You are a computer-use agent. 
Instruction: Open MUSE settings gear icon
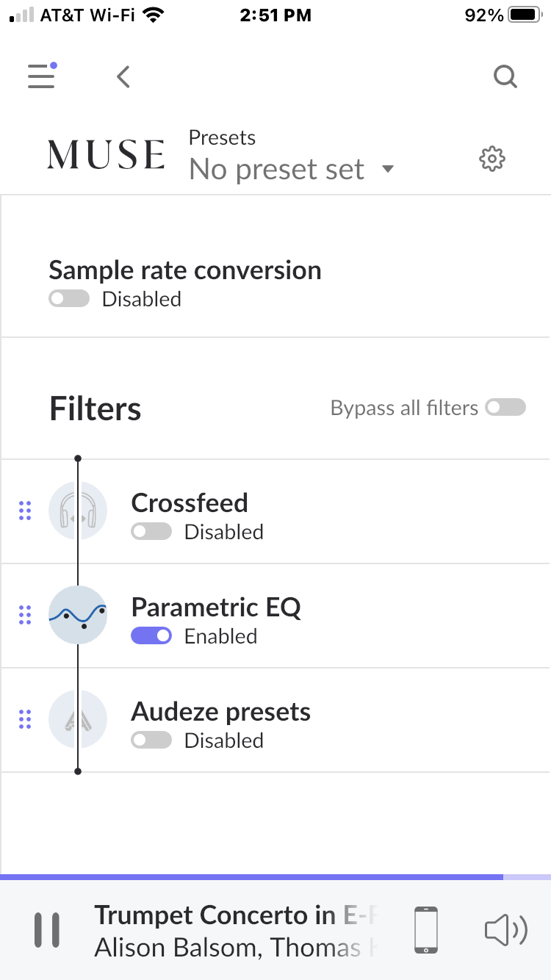[x=492, y=159]
